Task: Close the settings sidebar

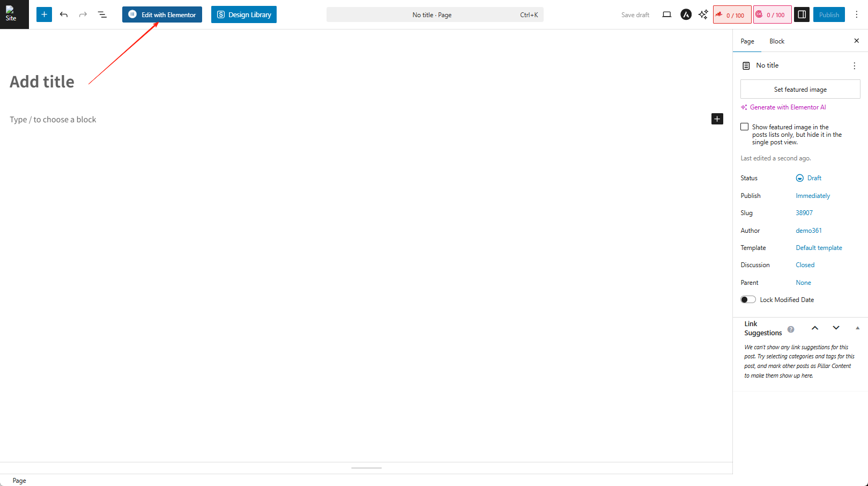Action: coord(856,41)
